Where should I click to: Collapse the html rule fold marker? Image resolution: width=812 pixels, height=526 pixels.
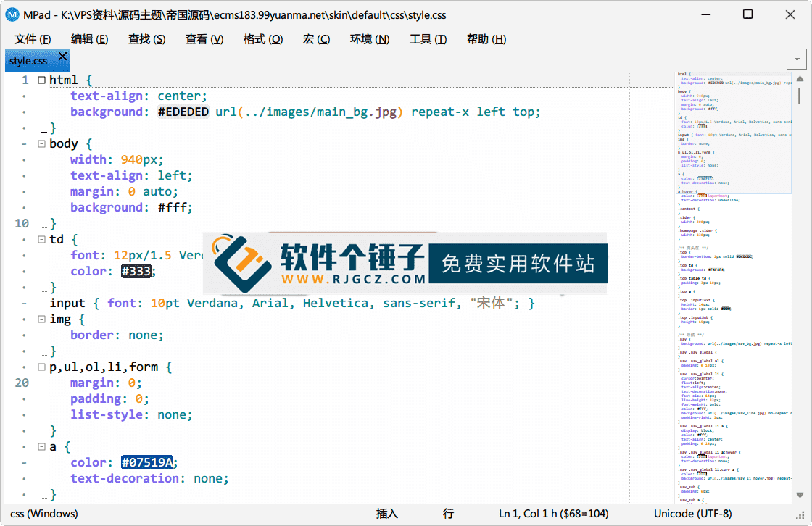coord(41,80)
